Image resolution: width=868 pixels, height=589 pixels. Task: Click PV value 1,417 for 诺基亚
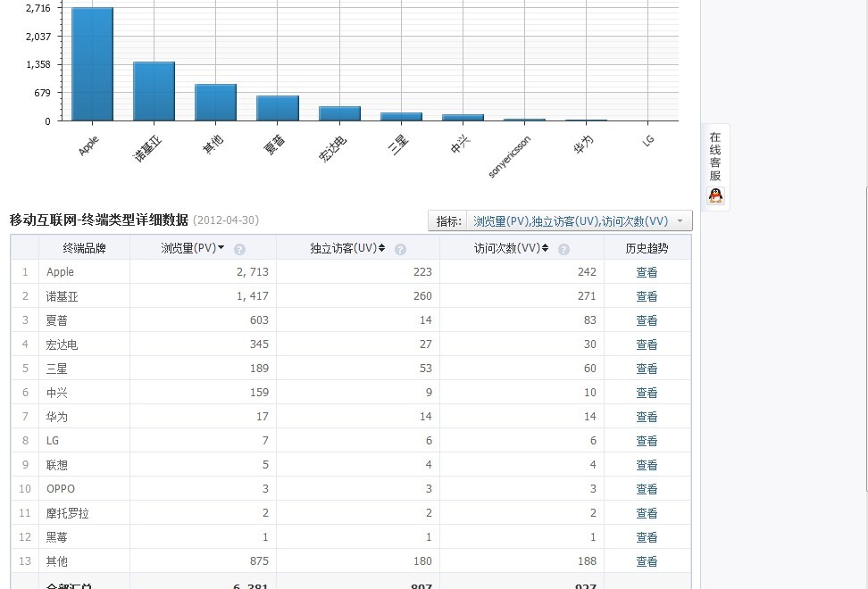click(x=253, y=296)
